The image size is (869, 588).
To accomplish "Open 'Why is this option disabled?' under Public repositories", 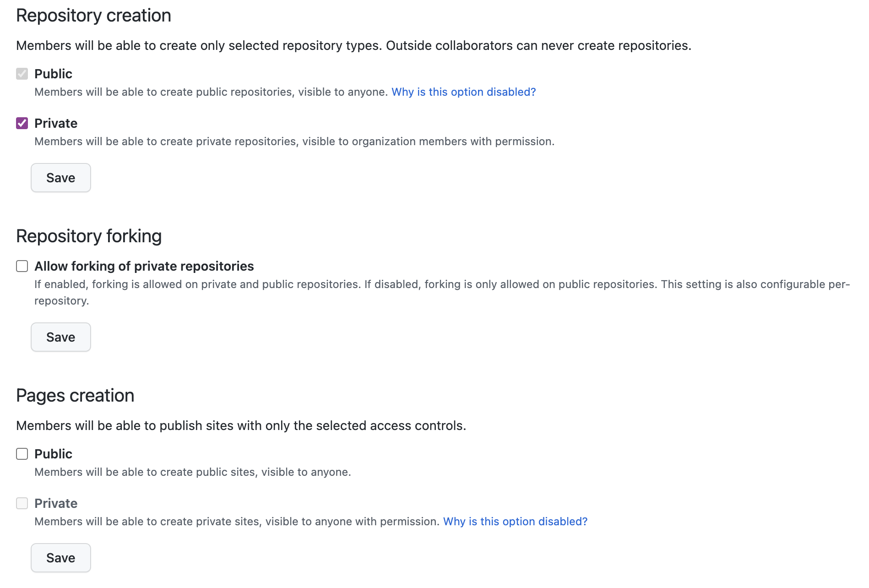I will click(x=463, y=92).
